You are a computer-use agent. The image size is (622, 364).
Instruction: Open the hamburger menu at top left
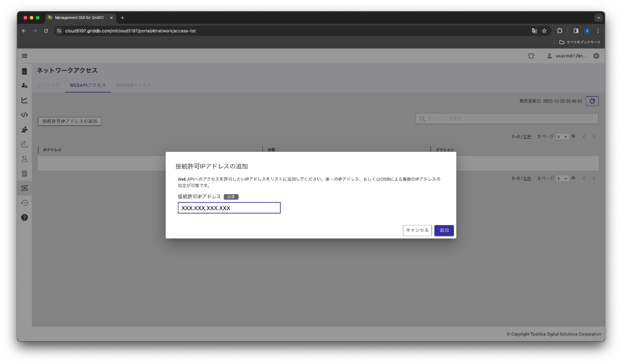24,56
